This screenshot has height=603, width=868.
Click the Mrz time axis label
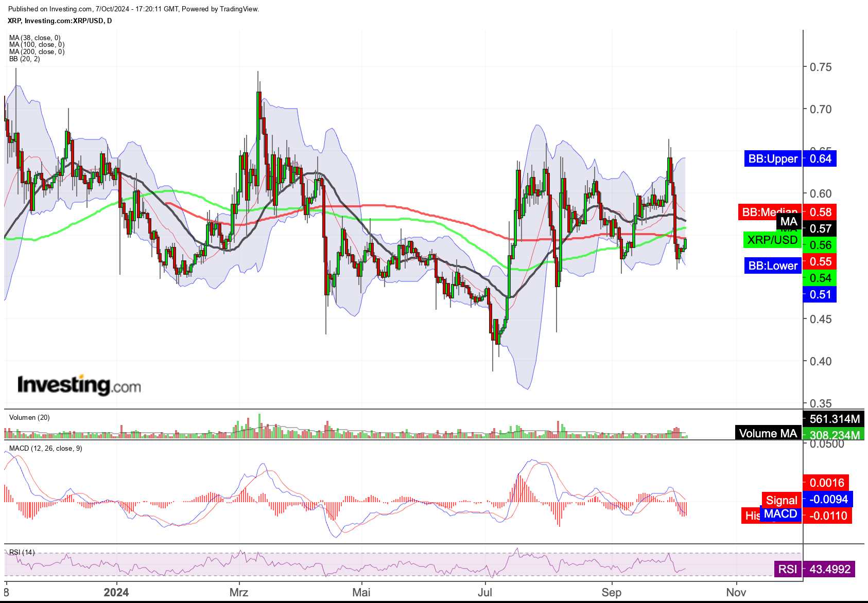click(239, 592)
